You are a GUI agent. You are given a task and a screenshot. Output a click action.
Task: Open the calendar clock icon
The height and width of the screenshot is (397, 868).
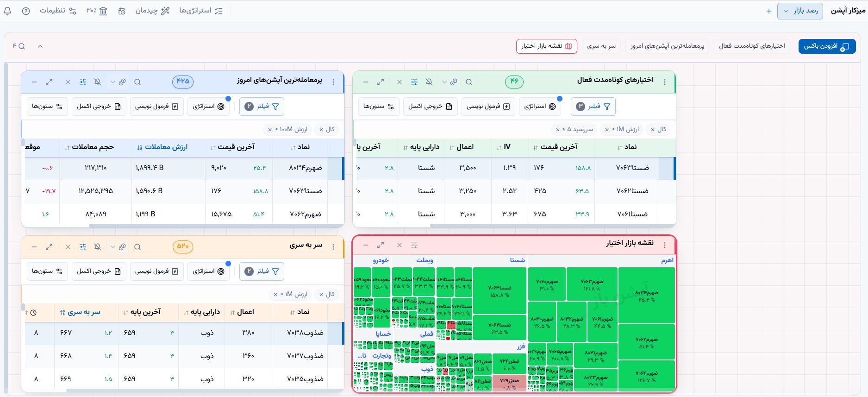[x=122, y=11]
